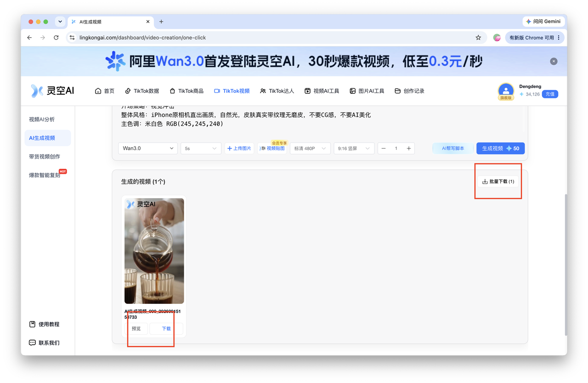Open the Wan3.0 model dropdown
This screenshot has height=383, width=588.
[148, 148]
